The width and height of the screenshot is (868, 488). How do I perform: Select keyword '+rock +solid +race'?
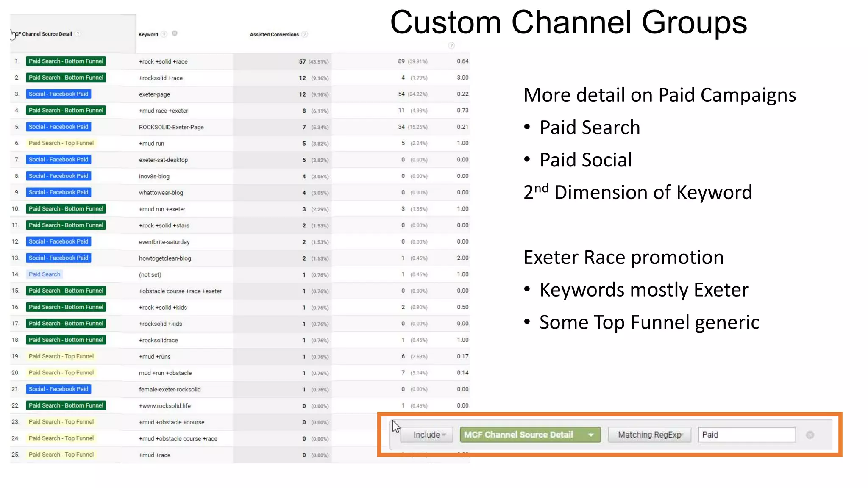point(163,62)
